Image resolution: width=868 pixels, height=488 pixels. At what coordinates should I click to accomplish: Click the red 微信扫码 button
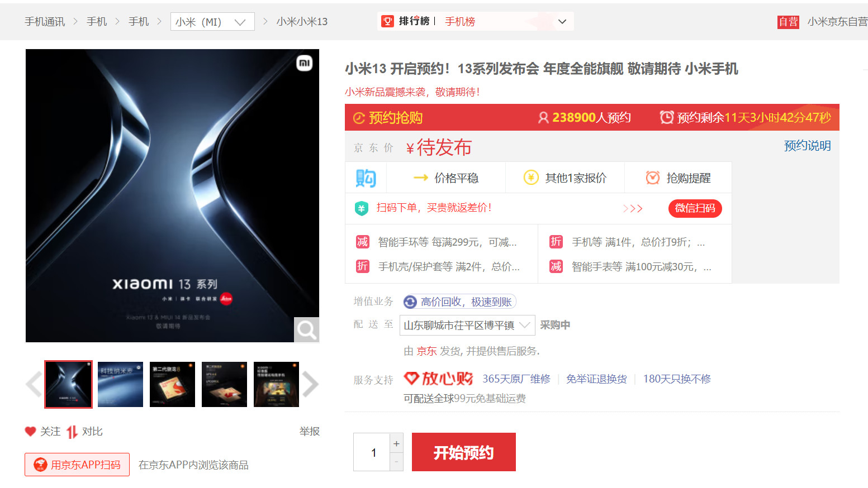(x=695, y=208)
